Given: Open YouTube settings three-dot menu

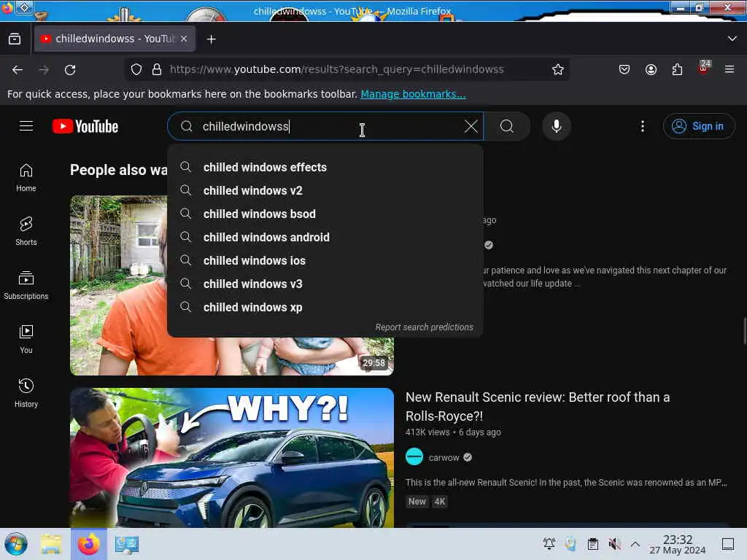Looking at the screenshot, I should [642, 126].
